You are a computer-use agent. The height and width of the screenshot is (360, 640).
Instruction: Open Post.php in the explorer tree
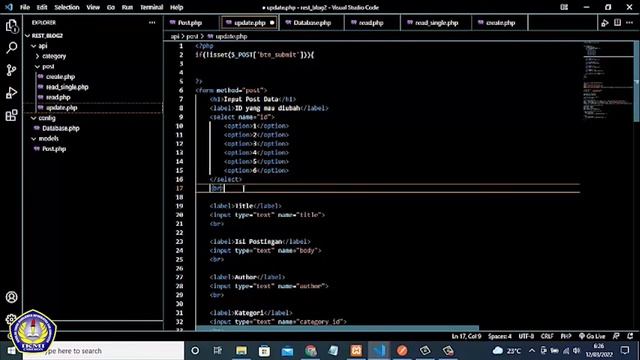(x=54, y=149)
